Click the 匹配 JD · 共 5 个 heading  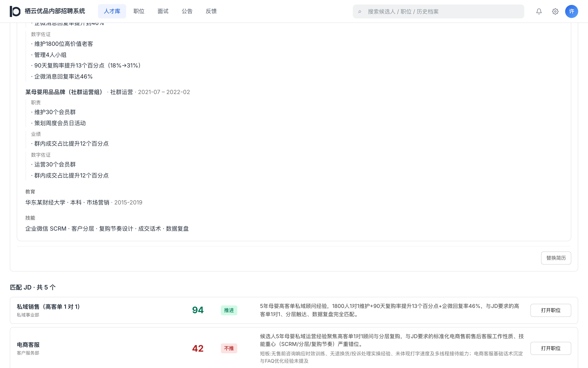(33, 287)
